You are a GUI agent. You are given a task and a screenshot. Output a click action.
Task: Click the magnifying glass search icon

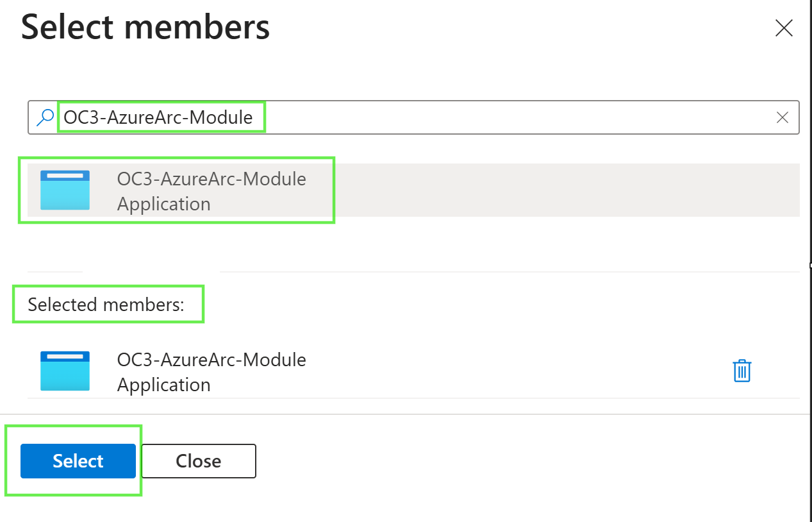(x=45, y=117)
